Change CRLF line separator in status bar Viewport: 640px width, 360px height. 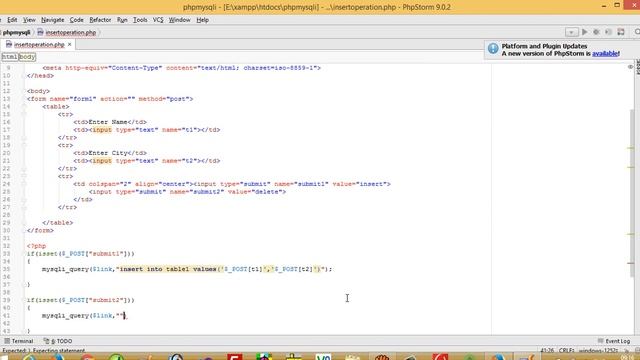[567, 351]
